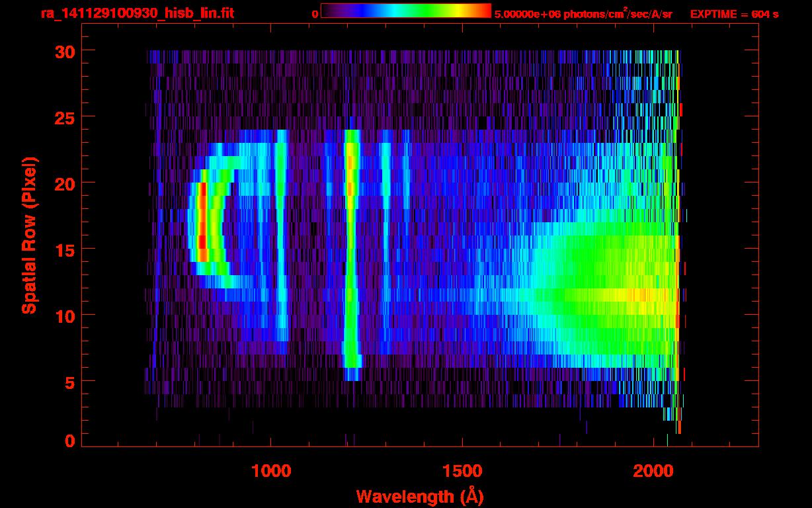The width and height of the screenshot is (812, 508).
Task: Click the file name ra_141129100930_hisb_lin.fit
Action: [x=137, y=13]
